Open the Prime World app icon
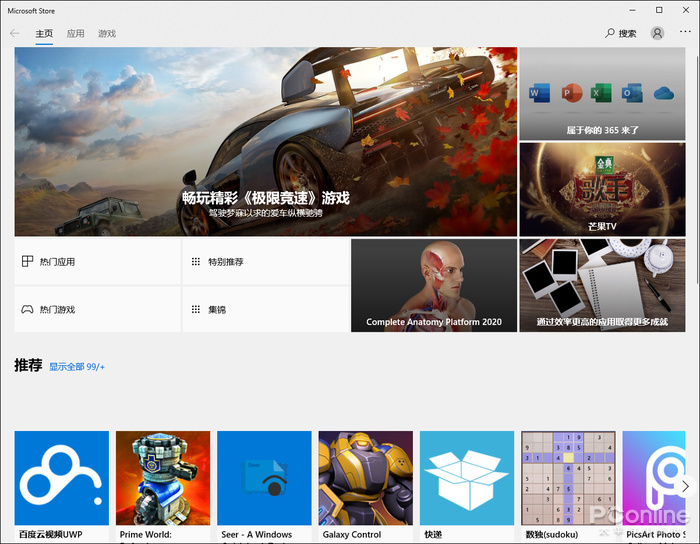The image size is (700, 544). [163, 478]
